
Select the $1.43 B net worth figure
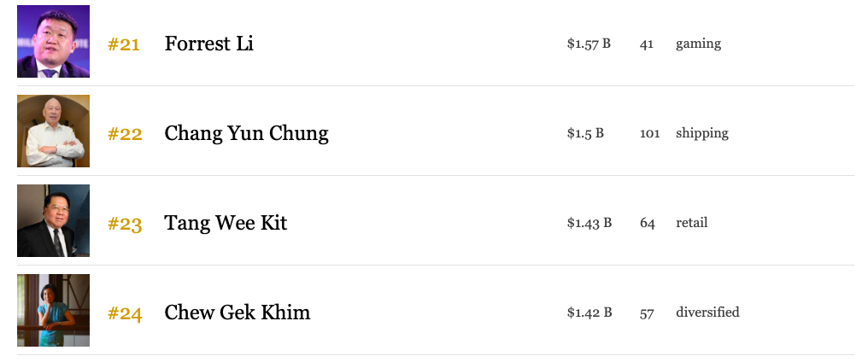pos(589,223)
